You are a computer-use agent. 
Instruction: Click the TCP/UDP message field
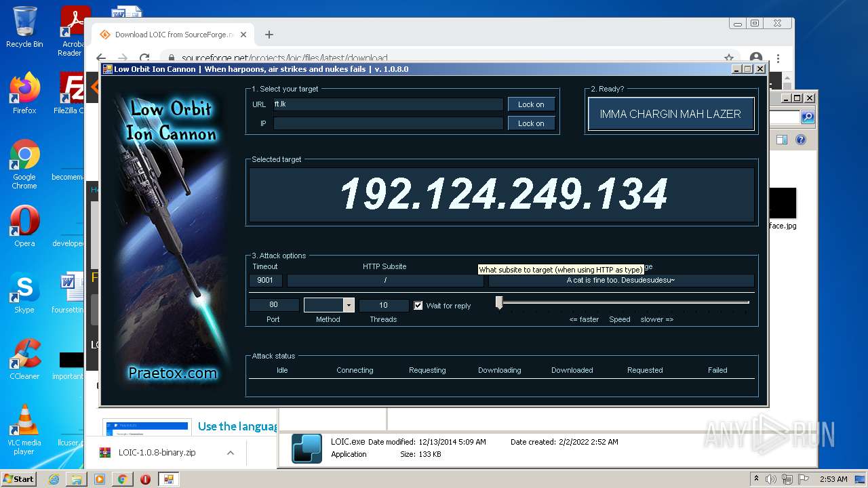tap(621, 280)
